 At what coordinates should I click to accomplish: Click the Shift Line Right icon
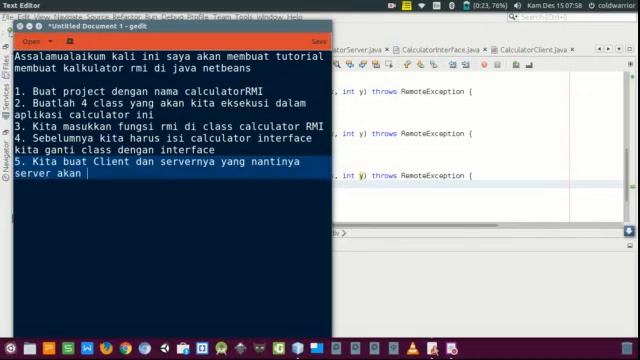pos(466,64)
